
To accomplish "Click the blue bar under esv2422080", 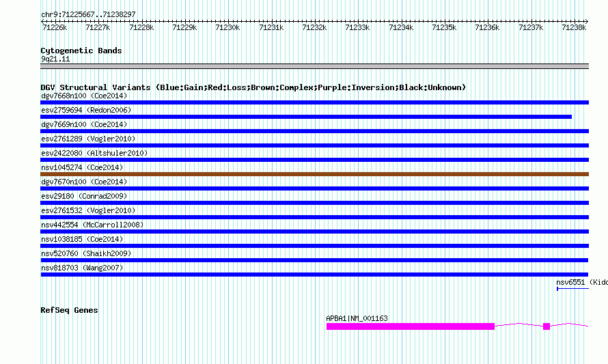I will [x=314, y=160].
